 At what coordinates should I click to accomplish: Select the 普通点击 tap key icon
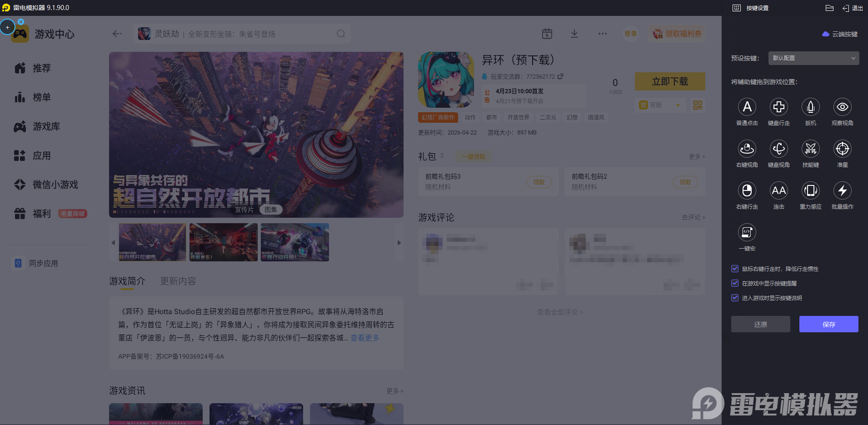tap(747, 107)
